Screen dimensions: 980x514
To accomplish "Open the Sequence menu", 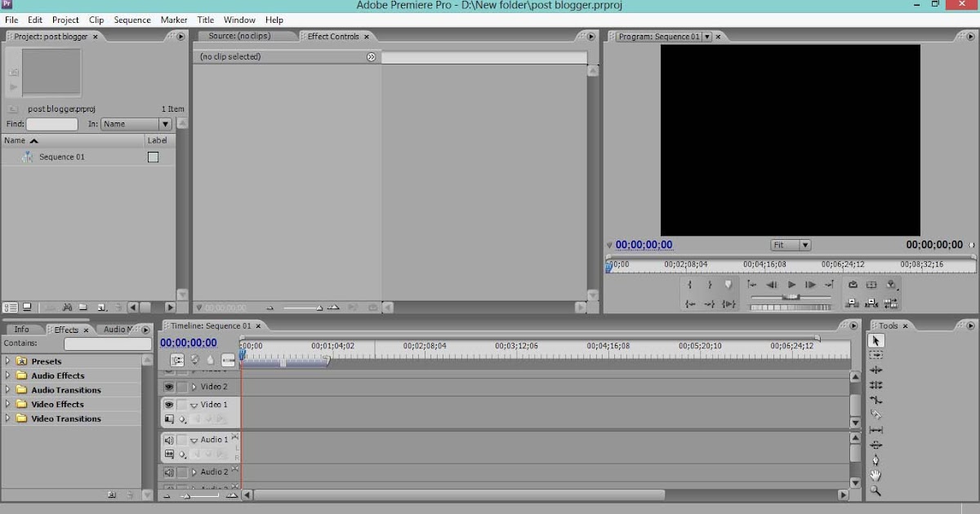I will pos(131,19).
